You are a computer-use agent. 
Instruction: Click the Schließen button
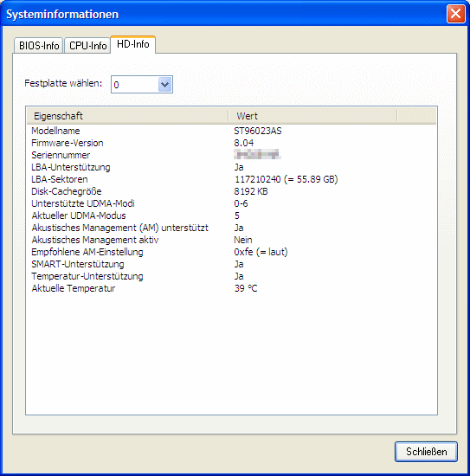426,452
